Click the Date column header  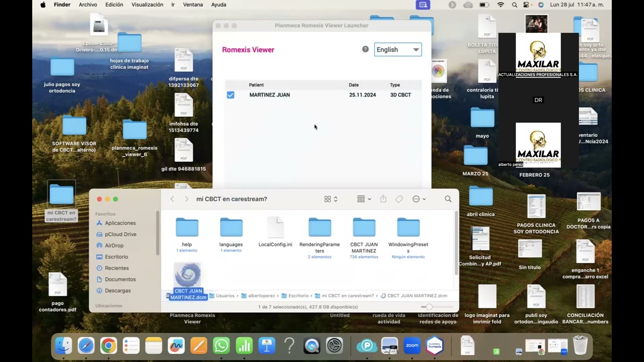(354, 85)
